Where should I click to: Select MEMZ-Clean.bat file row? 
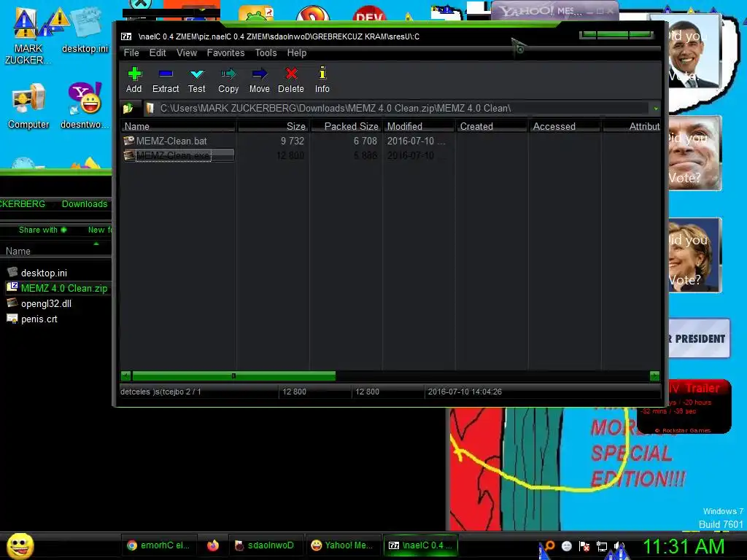171,141
